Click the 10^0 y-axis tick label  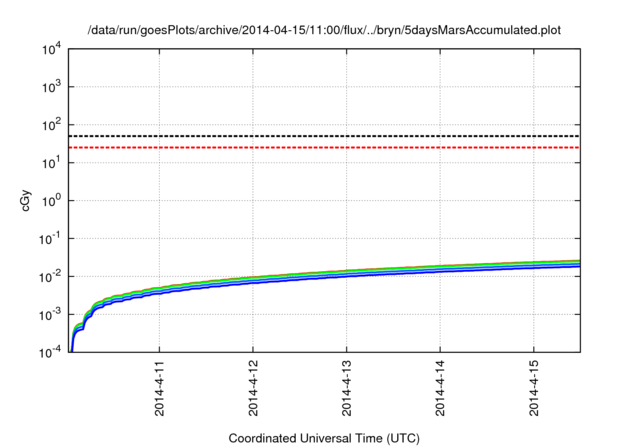tap(51, 201)
